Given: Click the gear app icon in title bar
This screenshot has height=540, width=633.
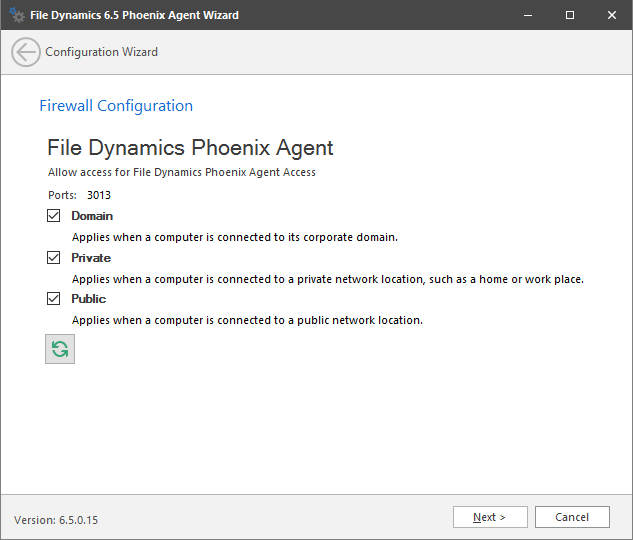Looking at the screenshot, I should point(17,15).
